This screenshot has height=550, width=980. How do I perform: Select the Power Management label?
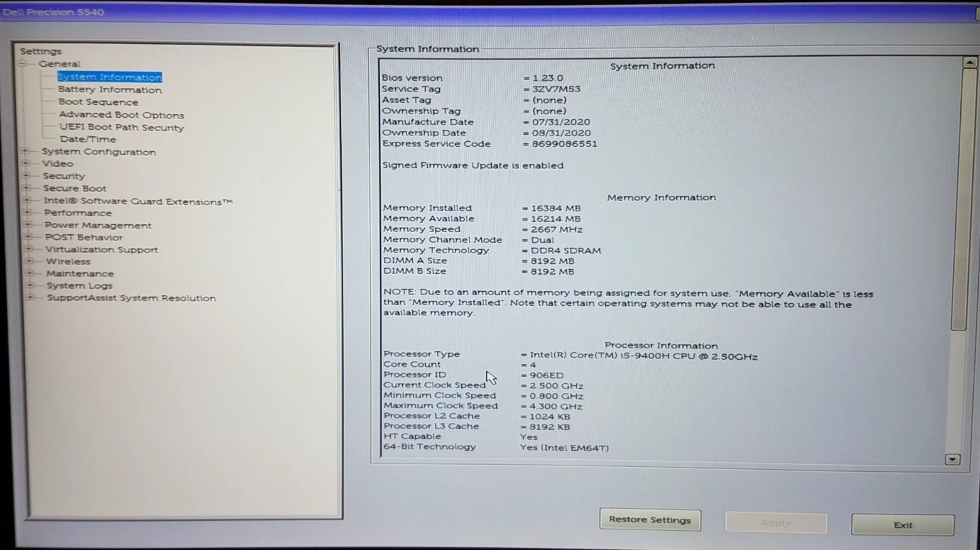(98, 225)
